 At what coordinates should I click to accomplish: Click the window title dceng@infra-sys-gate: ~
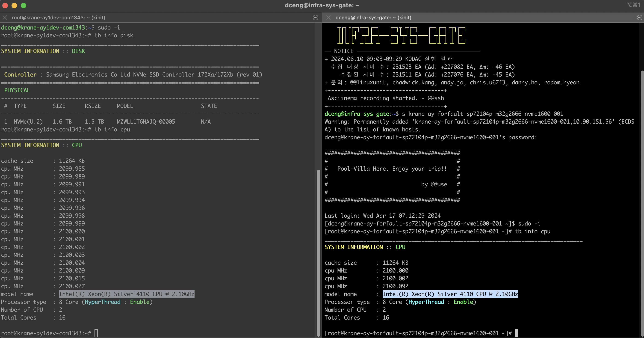tap(322, 5)
